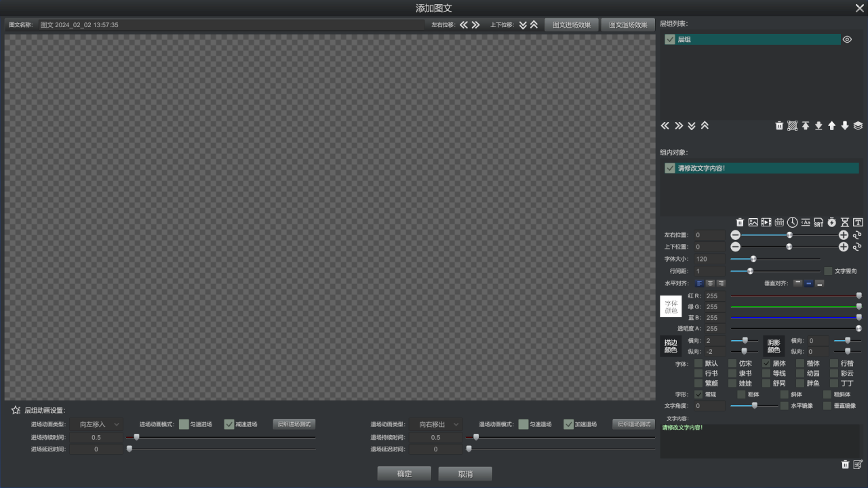Decrease 左右位置 with the minus button
Screen dimensions: 868x488
[x=735, y=235]
